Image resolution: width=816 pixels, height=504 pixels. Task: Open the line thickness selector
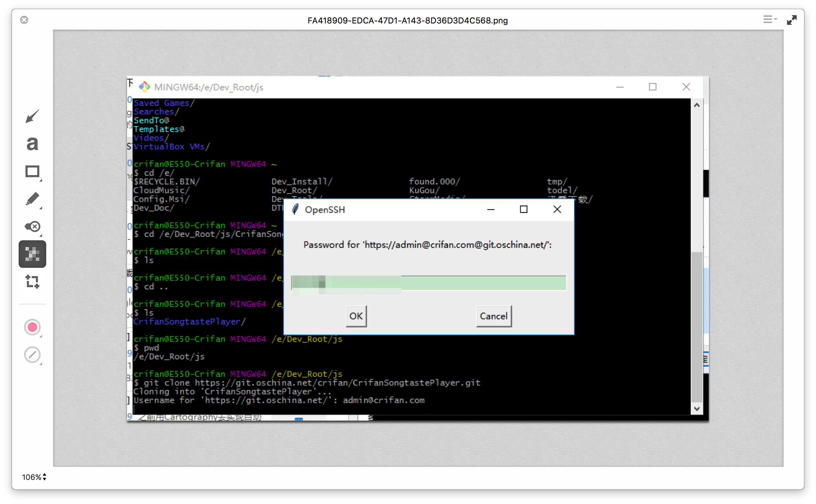click(32, 355)
